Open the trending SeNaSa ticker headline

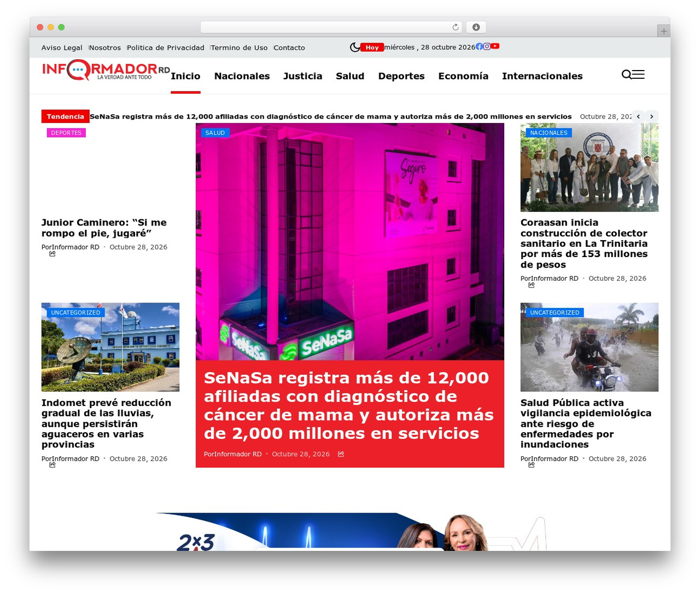(x=331, y=117)
